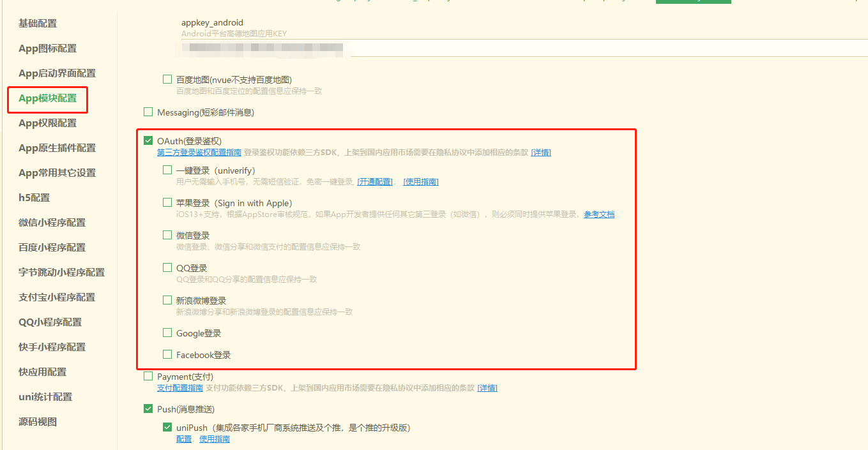Open the [开通配置] link for 一键登录
The height and width of the screenshot is (450, 868).
pos(375,181)
